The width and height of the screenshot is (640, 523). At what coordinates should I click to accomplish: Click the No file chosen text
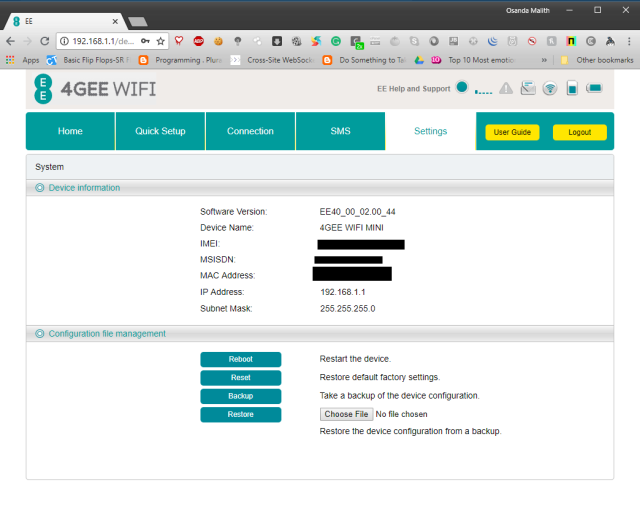coord(401,414)
